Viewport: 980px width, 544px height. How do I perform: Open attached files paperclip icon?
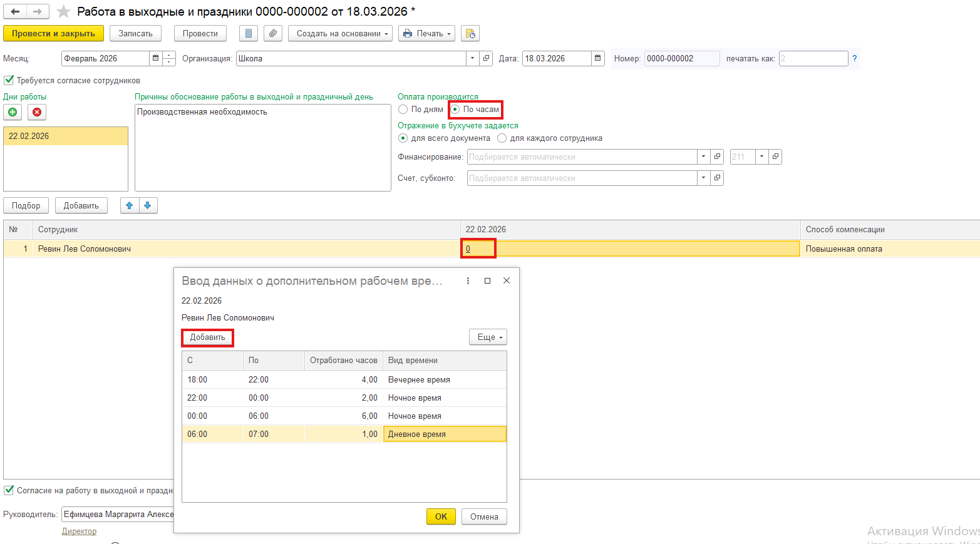[272, 33]
